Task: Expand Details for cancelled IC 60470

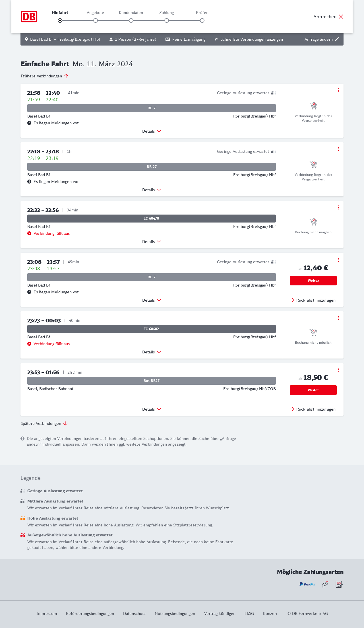Action: [152, 242]
